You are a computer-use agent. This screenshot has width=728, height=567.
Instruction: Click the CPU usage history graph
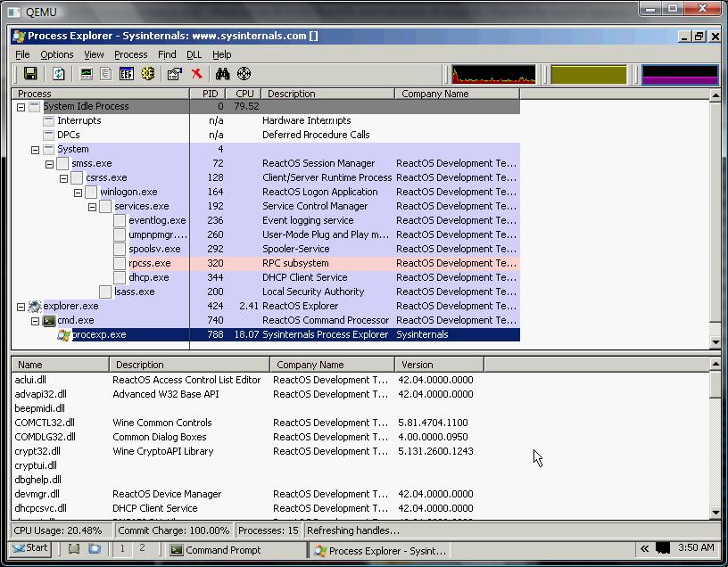(x=493, y=74)
